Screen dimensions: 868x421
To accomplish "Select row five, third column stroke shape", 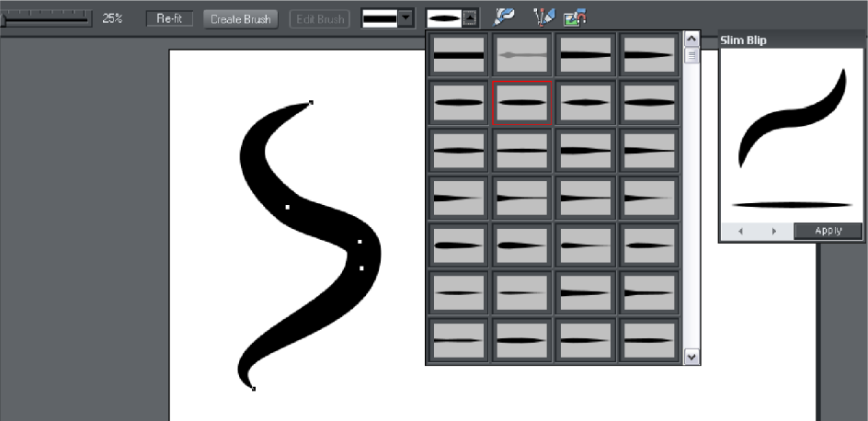I will click(x=586, y=245).
